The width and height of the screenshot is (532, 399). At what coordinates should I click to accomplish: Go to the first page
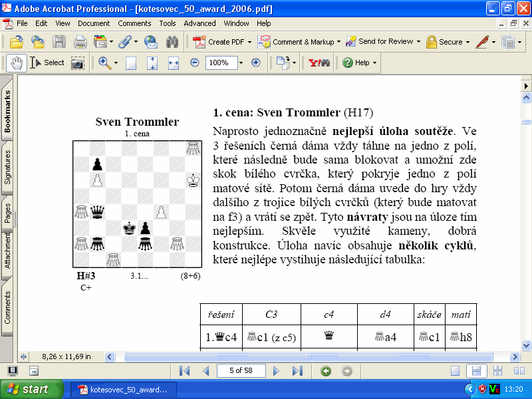[x=184, y=371]
